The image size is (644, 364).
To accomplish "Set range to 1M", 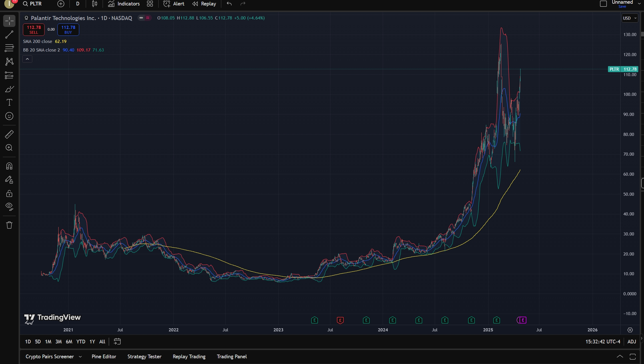I will click(48, 342).
